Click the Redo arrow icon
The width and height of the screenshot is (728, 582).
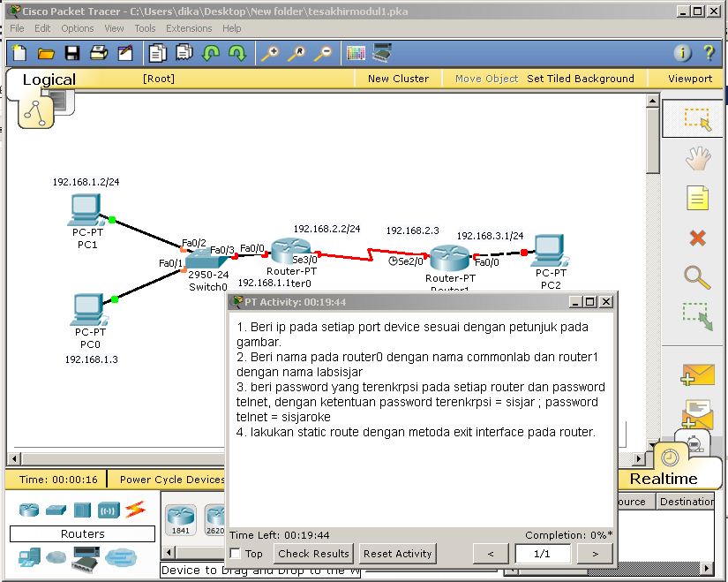tap(237, 53)
